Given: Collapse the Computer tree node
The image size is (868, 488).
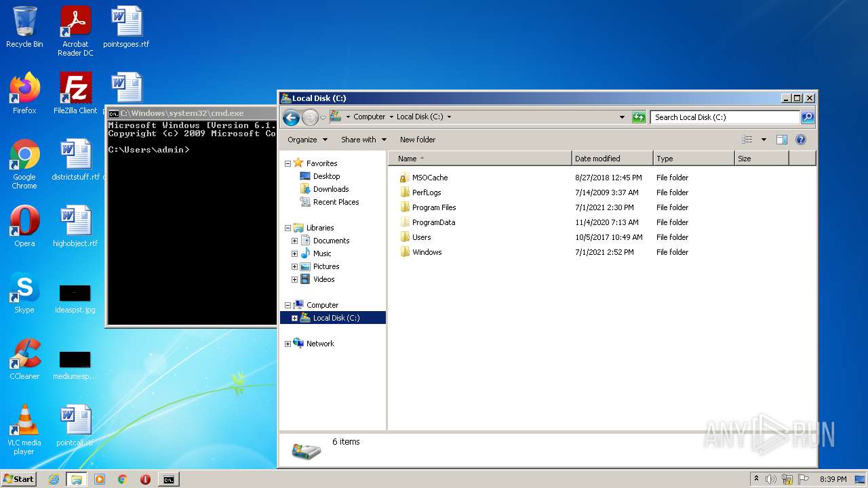Looking at the screenshot, I should [288, 305].
